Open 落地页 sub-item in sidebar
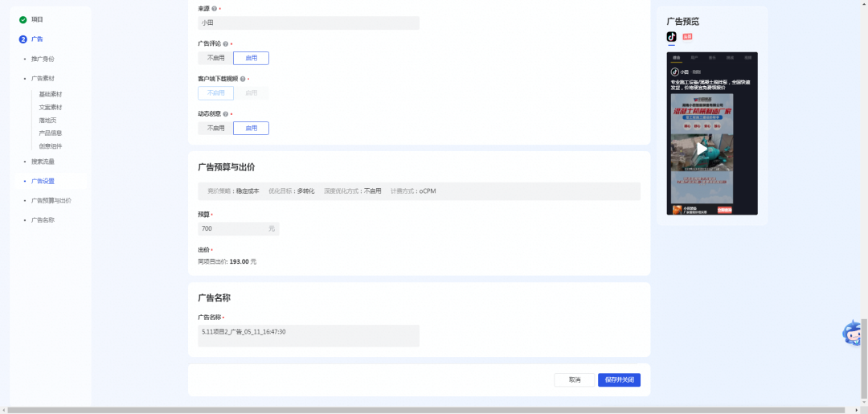 (47, 120)
